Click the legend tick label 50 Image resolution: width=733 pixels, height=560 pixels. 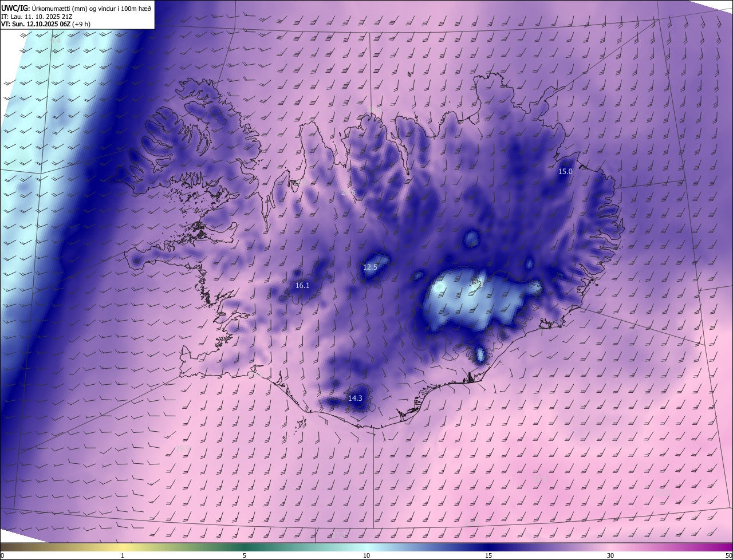pos(728,555)
